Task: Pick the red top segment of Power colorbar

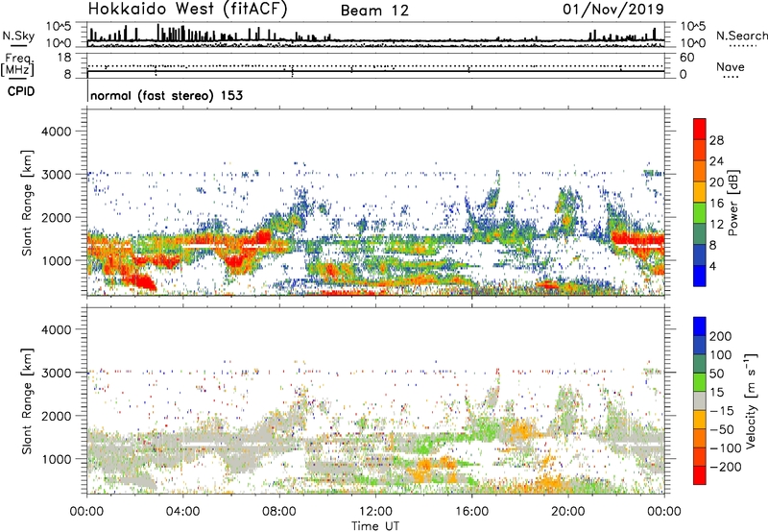Action: pyautogui.click(x=700, y=129)
